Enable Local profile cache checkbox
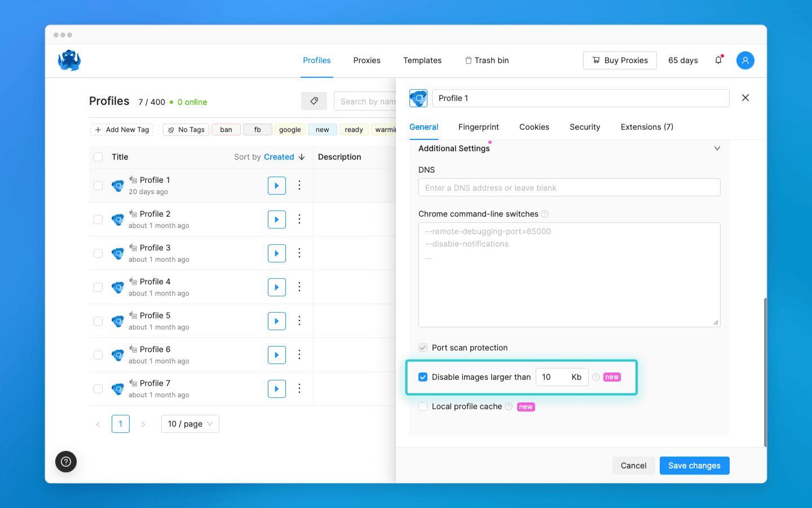 pyautogui.click(x=423, y=406)
